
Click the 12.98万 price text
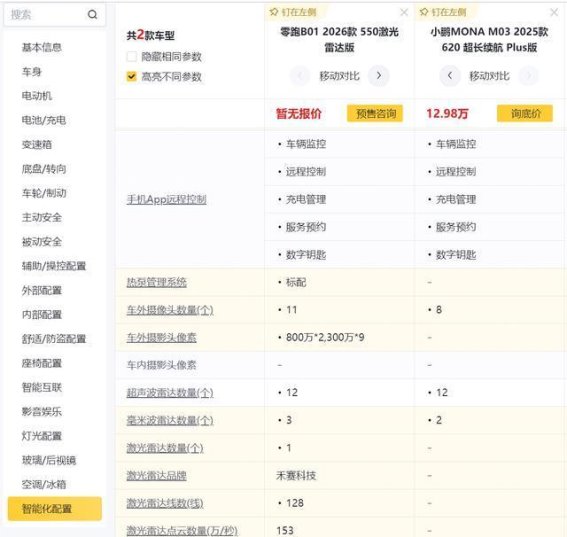(447, 114)
